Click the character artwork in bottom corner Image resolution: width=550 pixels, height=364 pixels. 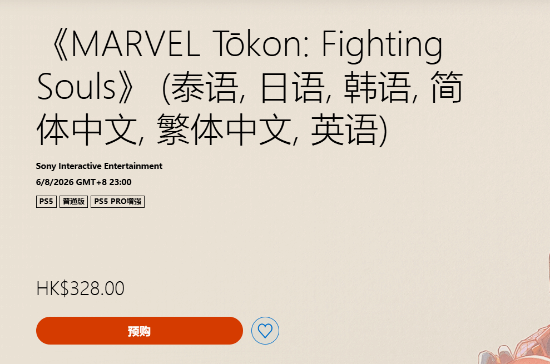click(x=515, y=345)
